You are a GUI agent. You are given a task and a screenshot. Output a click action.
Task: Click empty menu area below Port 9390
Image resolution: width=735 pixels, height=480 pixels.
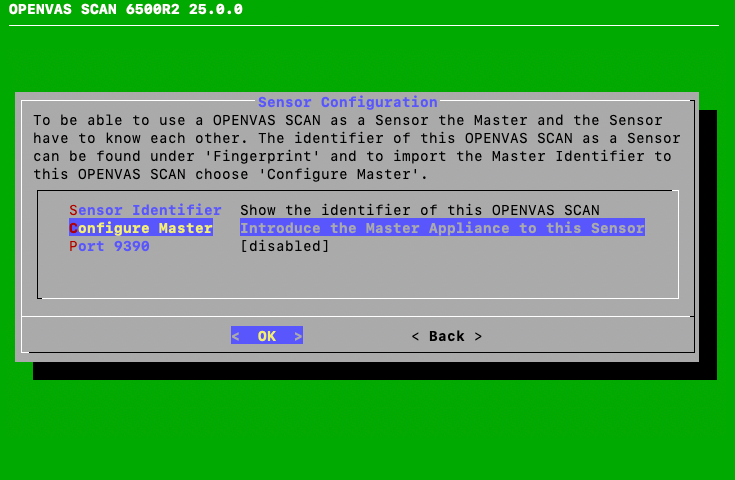(x=357, y=275)
